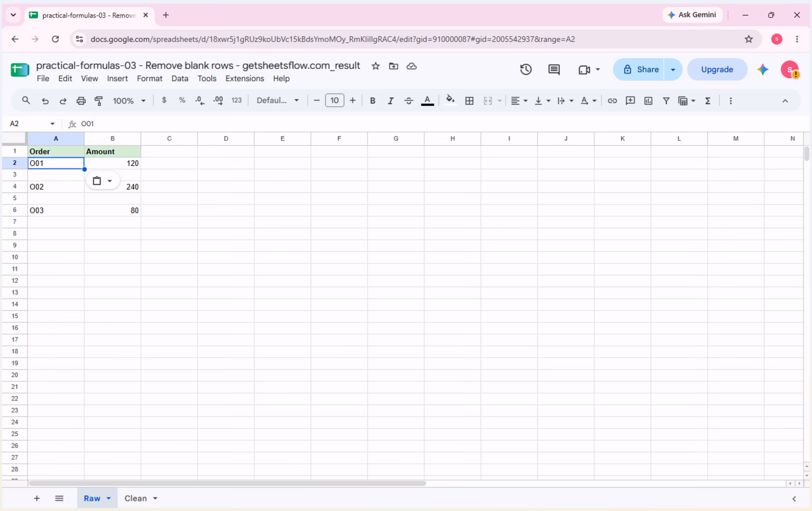Click the Upgrade button
Viewport: 812px width, 511px height.
717,70
